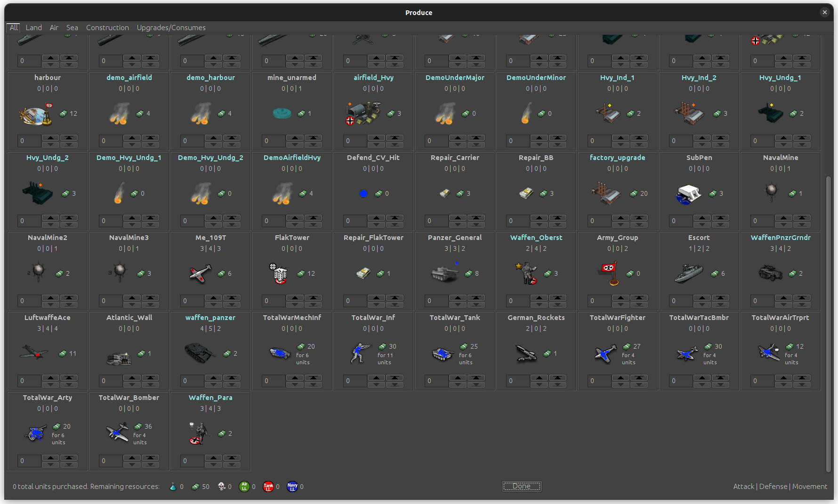Set TotalWar_Tank quantity to minimum
The width and height of the screenshot is (838, 504).
(476, 384)
